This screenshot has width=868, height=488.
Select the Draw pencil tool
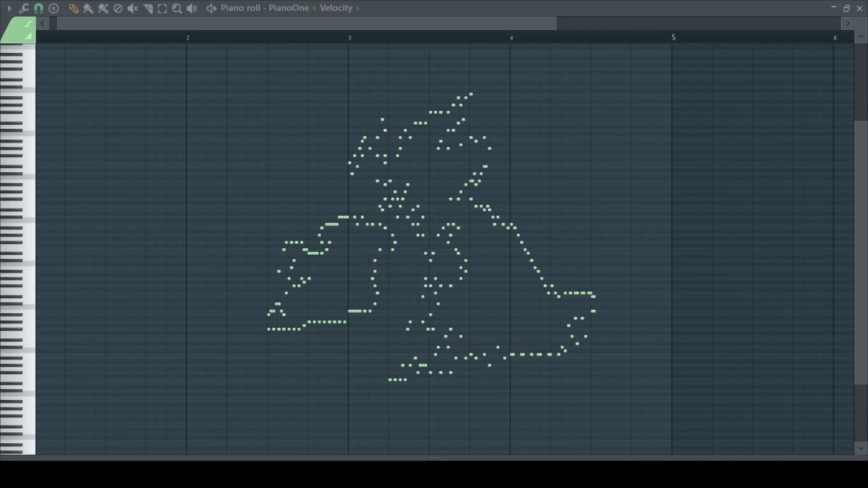pos(73,8)
